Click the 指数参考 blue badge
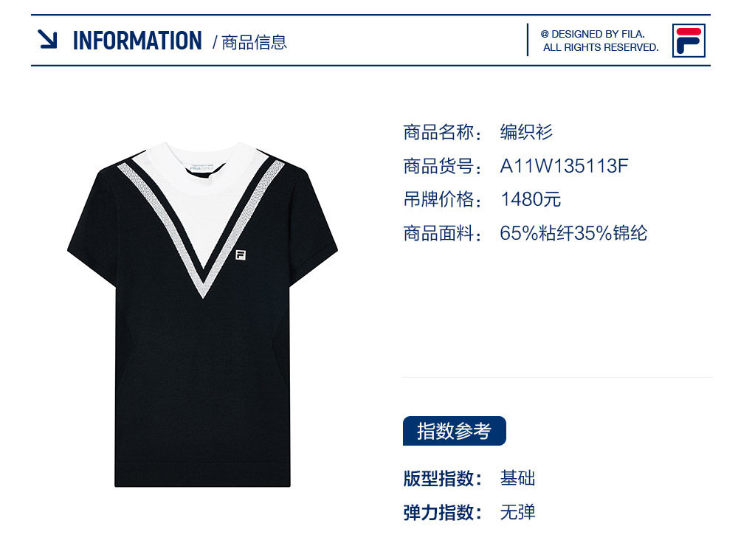 454,431
